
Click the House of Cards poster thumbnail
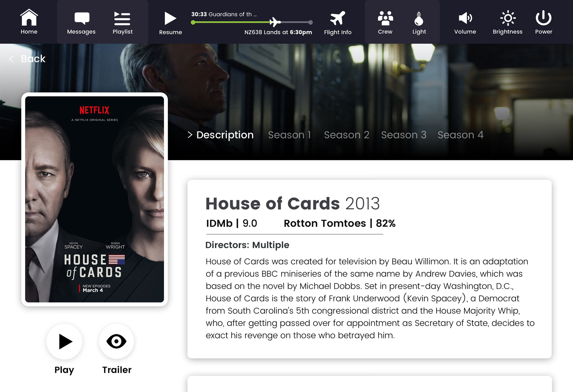coord(95,199)
